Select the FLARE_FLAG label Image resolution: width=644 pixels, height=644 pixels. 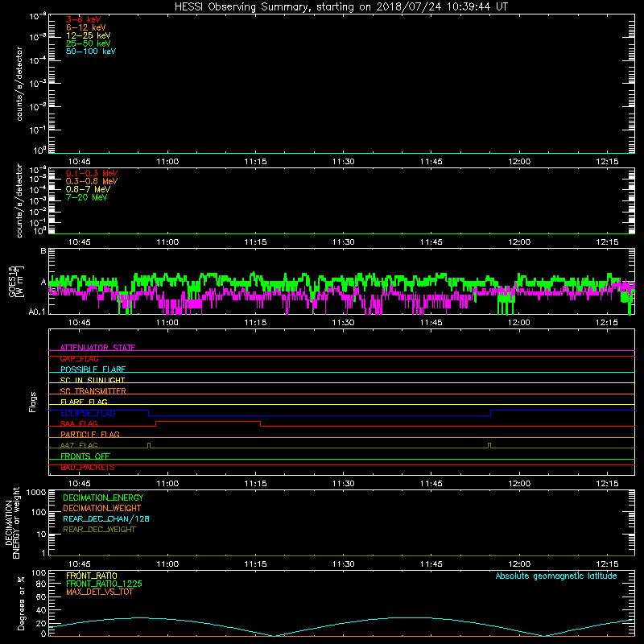tap(84, 402)
